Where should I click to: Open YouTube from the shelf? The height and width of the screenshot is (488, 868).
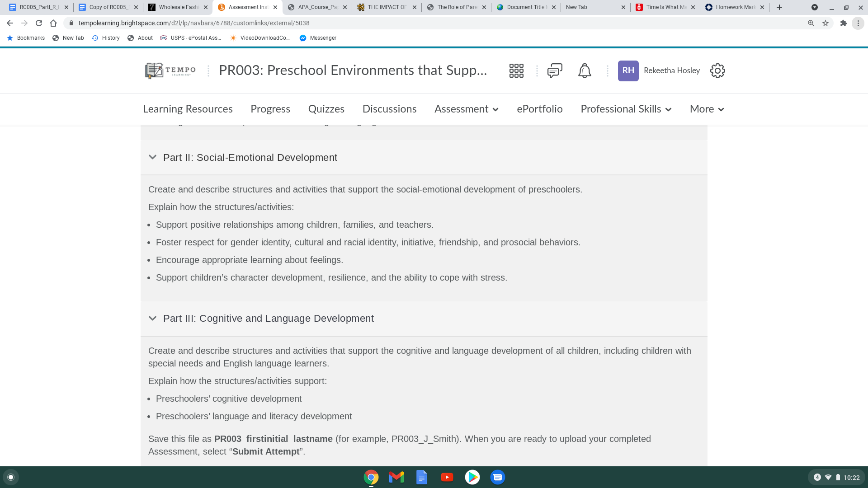pyautogui.click(x=447, y=477)
